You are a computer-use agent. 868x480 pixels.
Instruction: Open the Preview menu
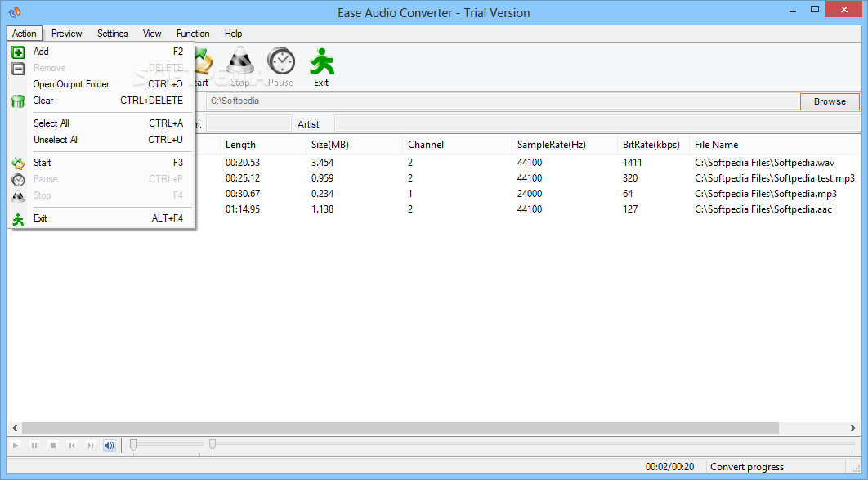pyautogui.click(x=66, y=34)
